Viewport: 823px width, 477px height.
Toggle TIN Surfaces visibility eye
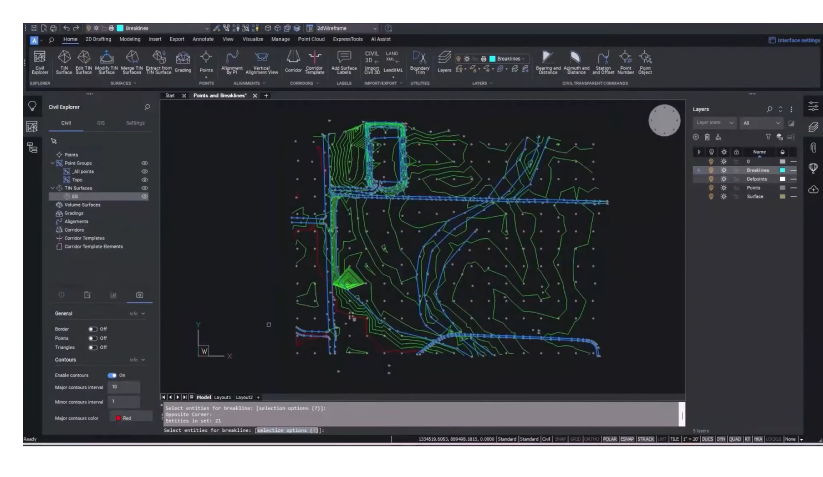[x=144, y=188]
